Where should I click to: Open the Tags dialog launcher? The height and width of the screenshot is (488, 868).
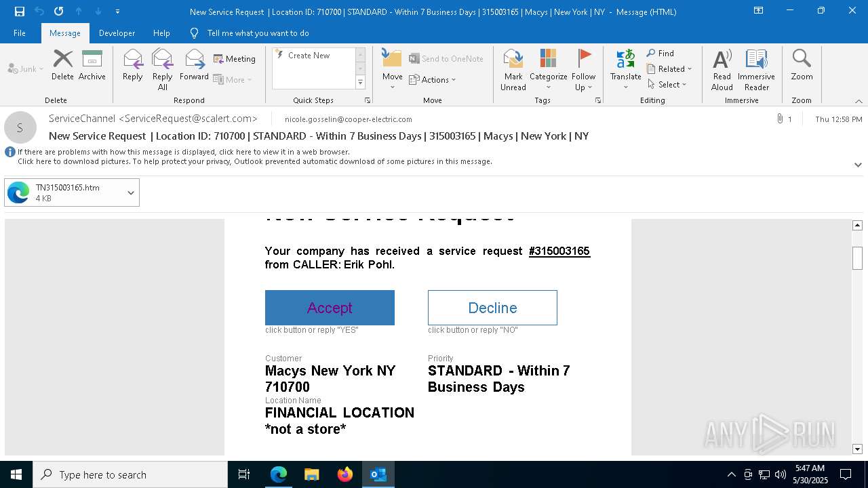(x=598, y=100)
